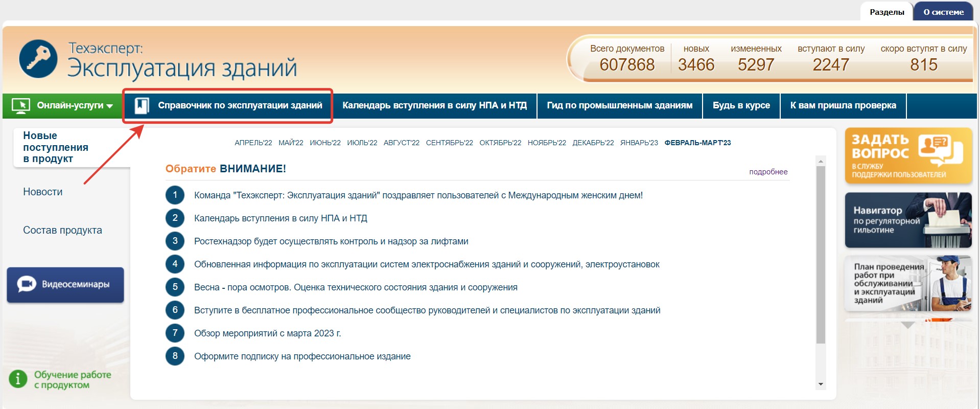Click number 6 circle in the news list
The image size is (980, 409).
(x=175, y=310)
